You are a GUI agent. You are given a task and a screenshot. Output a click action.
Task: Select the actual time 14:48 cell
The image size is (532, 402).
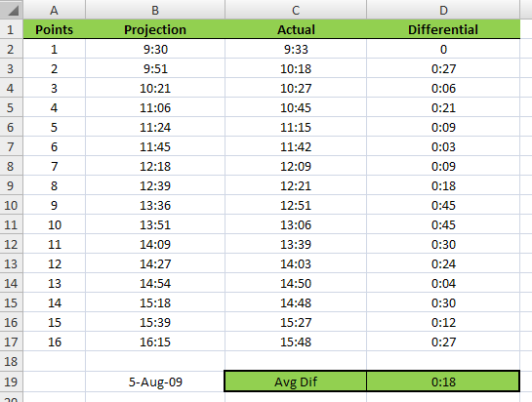296,302
